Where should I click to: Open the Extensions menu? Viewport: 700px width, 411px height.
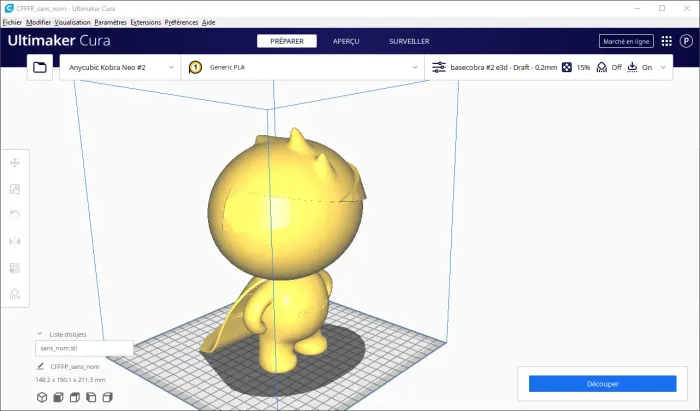click(146, 22)
